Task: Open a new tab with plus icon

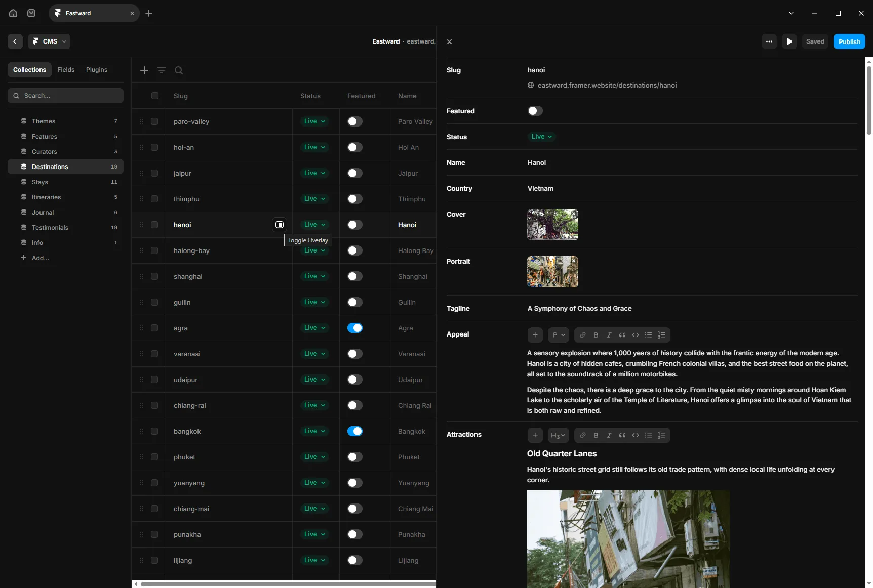Action: point(149,13)
